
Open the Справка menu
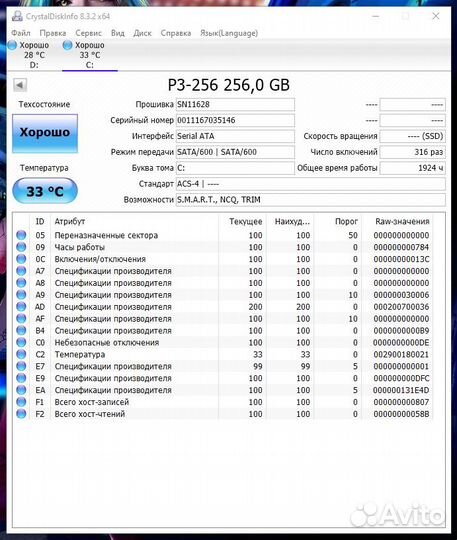176,33
